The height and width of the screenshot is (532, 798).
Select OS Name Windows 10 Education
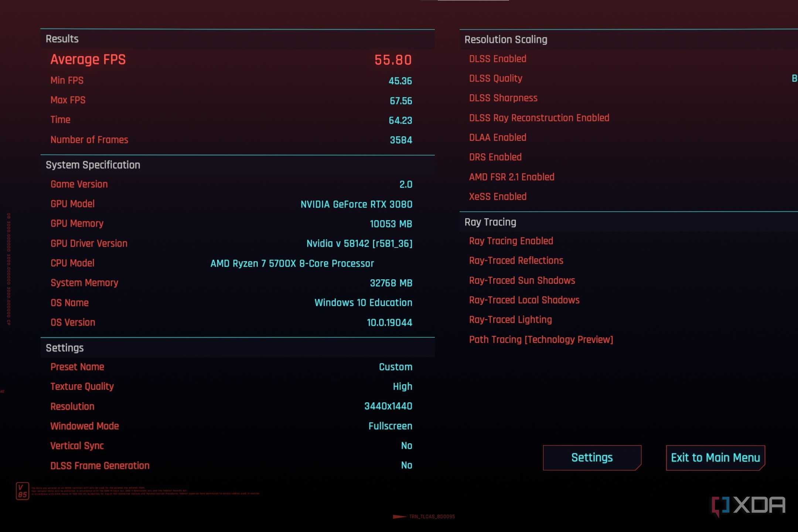click(x=363, y=303)
